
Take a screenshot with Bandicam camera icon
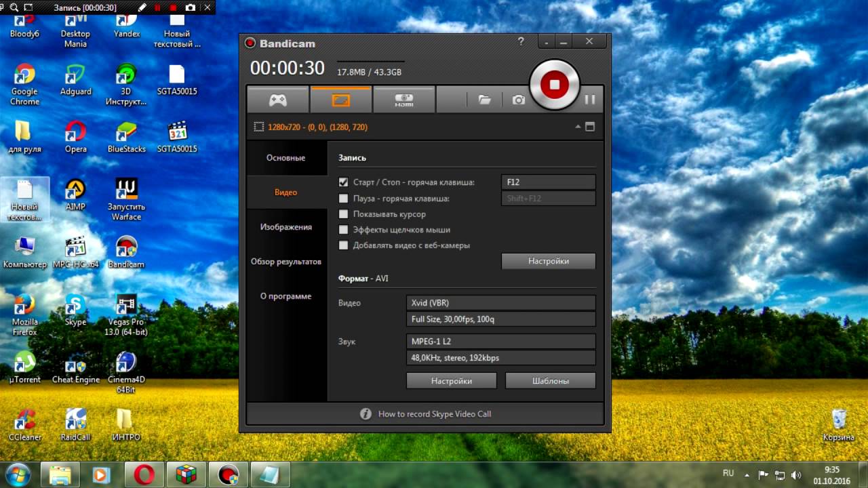click(519, 100)
